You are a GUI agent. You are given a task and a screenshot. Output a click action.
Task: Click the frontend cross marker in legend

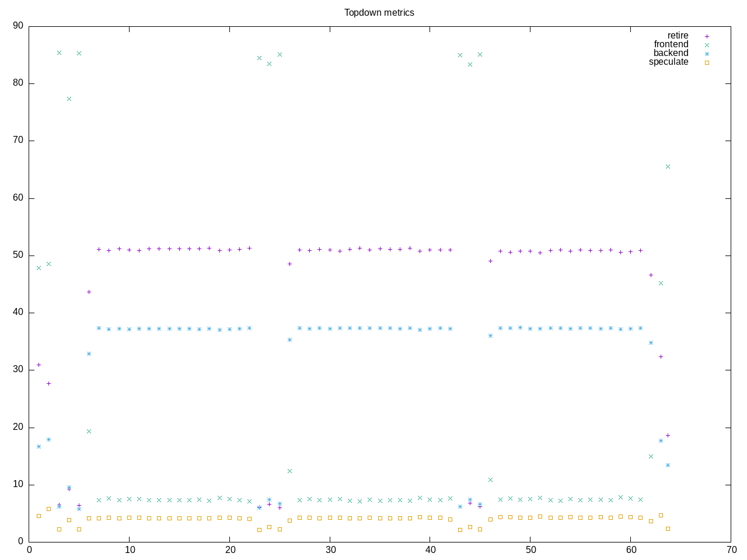pos(707,45)
